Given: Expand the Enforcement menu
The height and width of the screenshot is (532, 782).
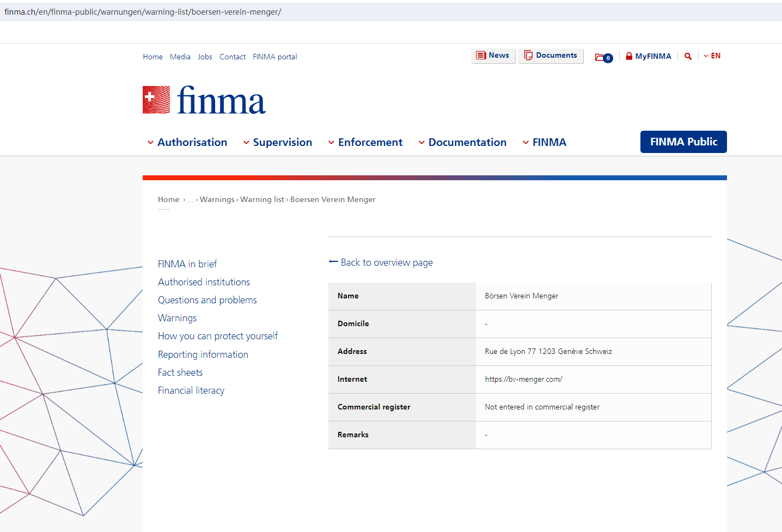Looking at the screenshot, I should [x=365, y=142].
